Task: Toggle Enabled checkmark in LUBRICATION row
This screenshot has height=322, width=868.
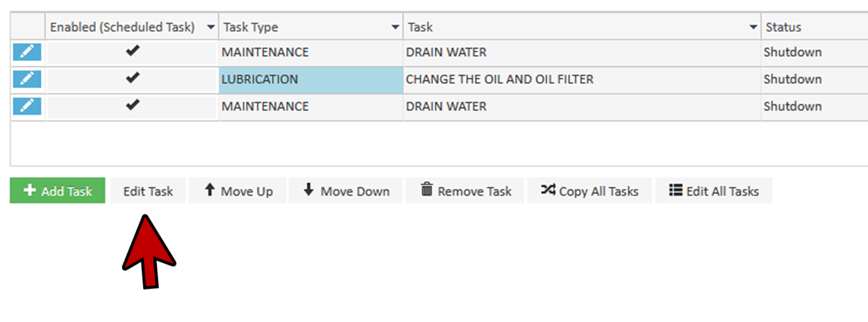Action: tap(133, 78)
